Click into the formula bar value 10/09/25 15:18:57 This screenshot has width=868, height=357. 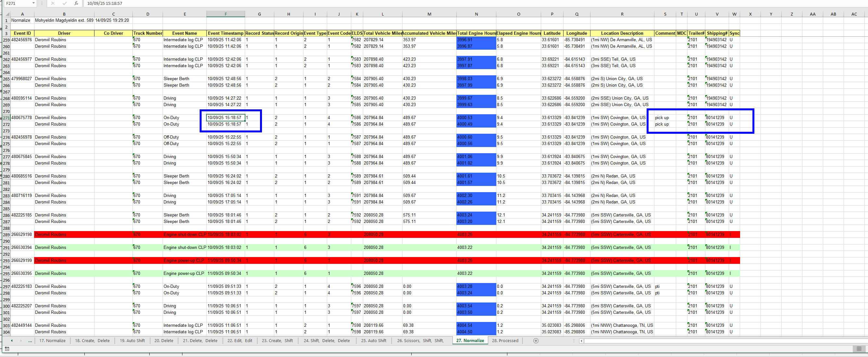[x=105, y=3]
